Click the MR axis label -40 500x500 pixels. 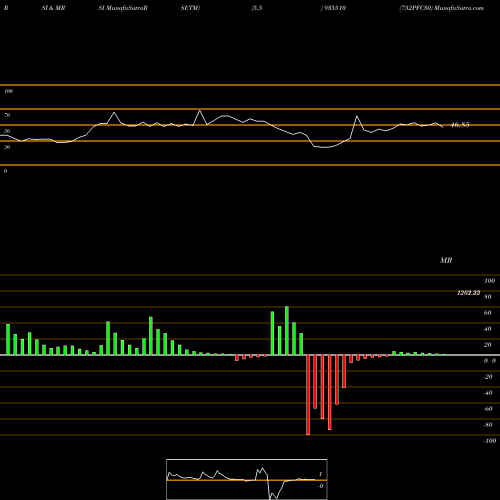(x=488, y=393)
